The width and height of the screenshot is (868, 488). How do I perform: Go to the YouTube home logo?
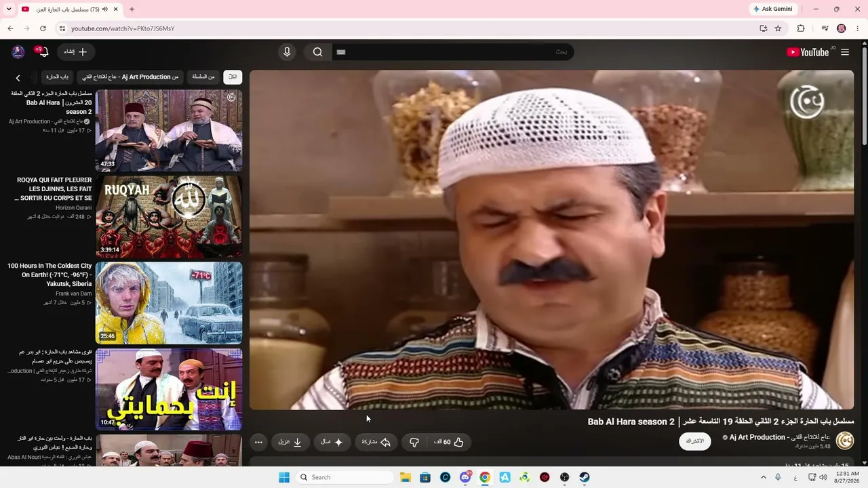[x=808, y=52]
